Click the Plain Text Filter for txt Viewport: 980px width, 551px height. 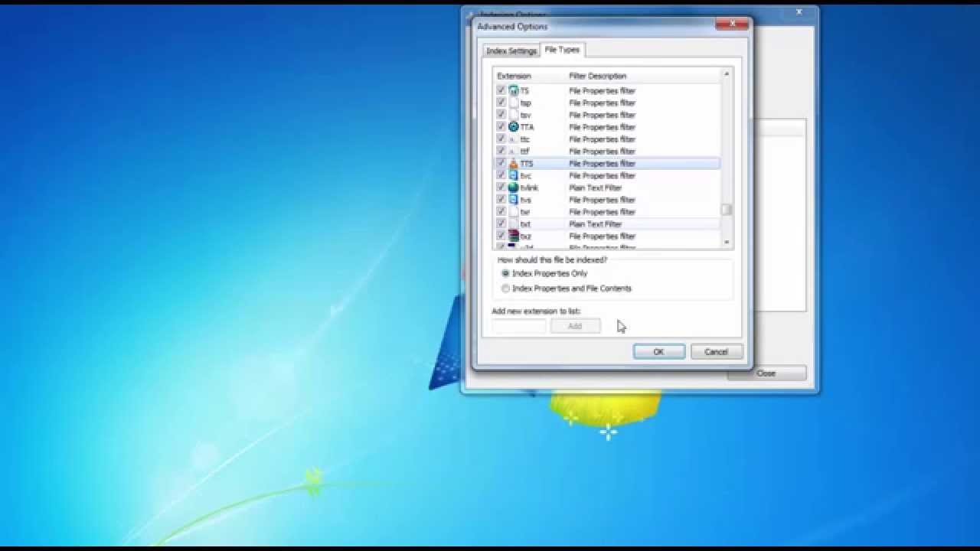point(595,224)
